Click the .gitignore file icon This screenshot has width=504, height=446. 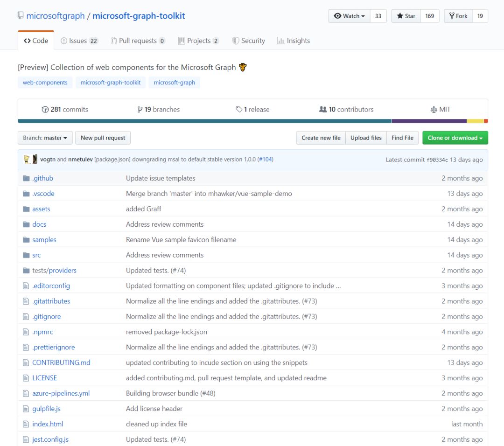26,317
